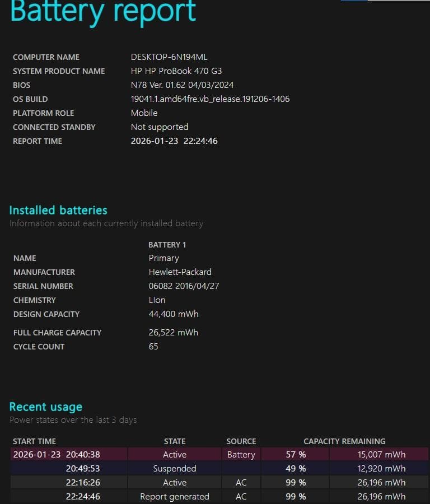Click the Battery report page title
Screen dimensions: 430x504
104,11
